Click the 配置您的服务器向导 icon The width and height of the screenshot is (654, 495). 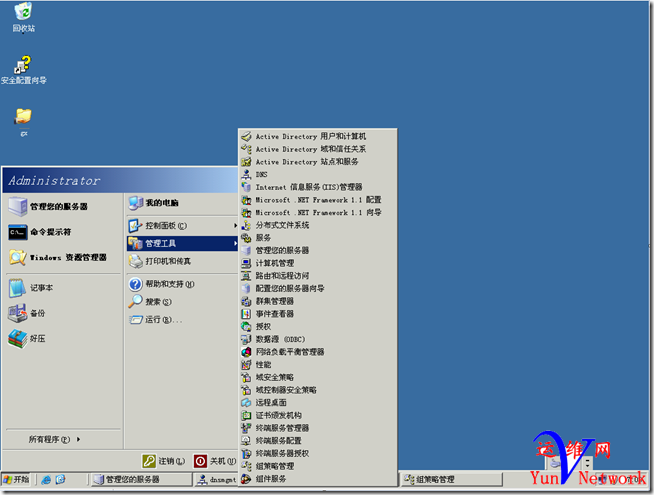click(x=246, y=288)
